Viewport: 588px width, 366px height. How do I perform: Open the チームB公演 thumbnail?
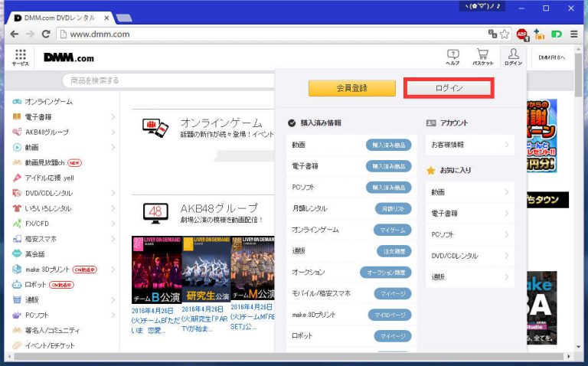[156, 270]
